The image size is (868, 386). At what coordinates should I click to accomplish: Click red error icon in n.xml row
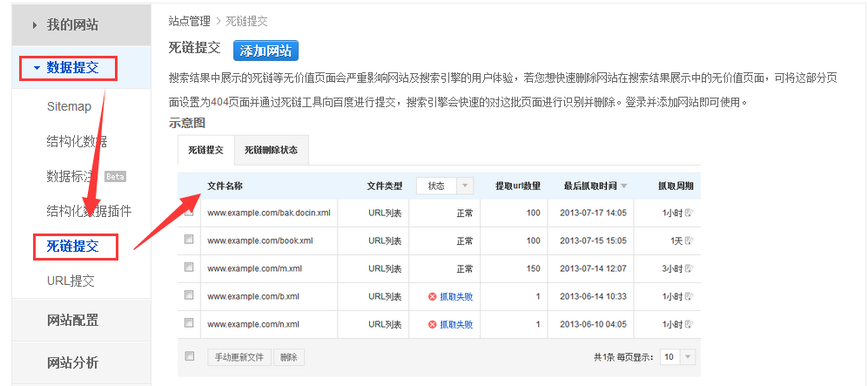click(432, 324)
